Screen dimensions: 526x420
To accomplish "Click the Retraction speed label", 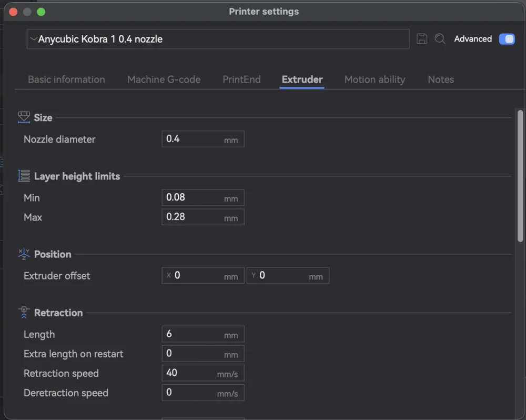I will point(61,373).
